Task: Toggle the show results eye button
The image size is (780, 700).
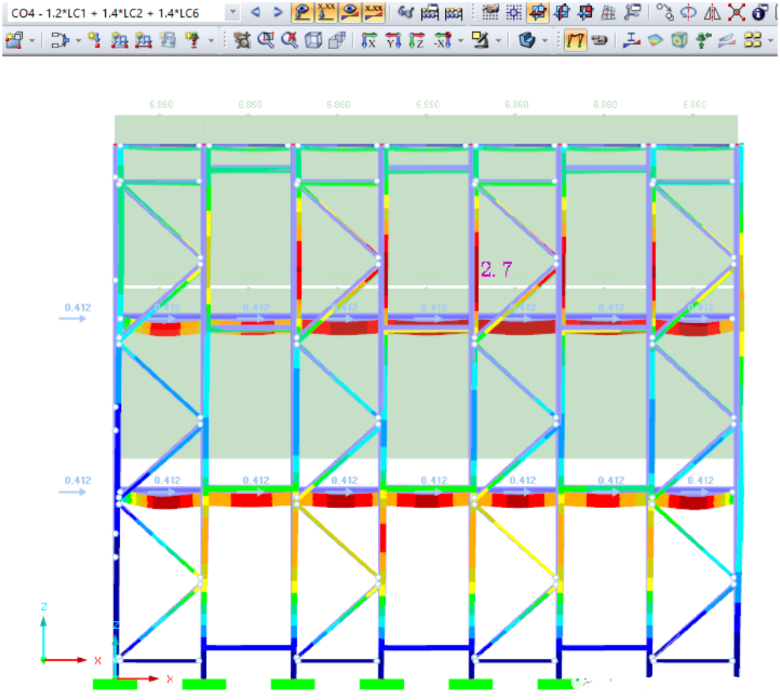Action: click(350, 13)
